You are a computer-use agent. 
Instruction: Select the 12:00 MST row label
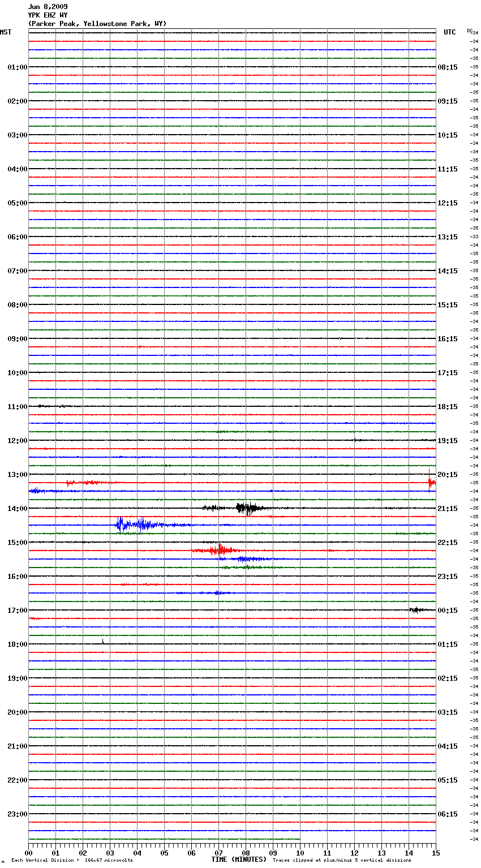(x=18, y=441)
